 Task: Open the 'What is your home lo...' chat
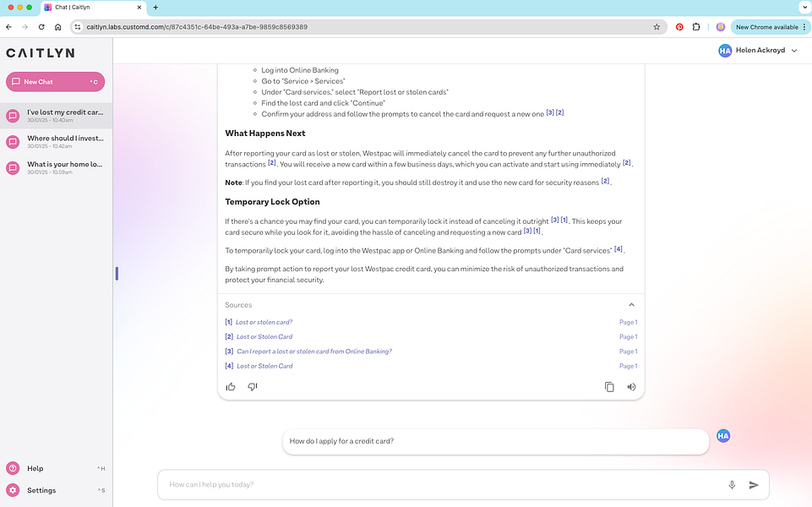(56, 168)
